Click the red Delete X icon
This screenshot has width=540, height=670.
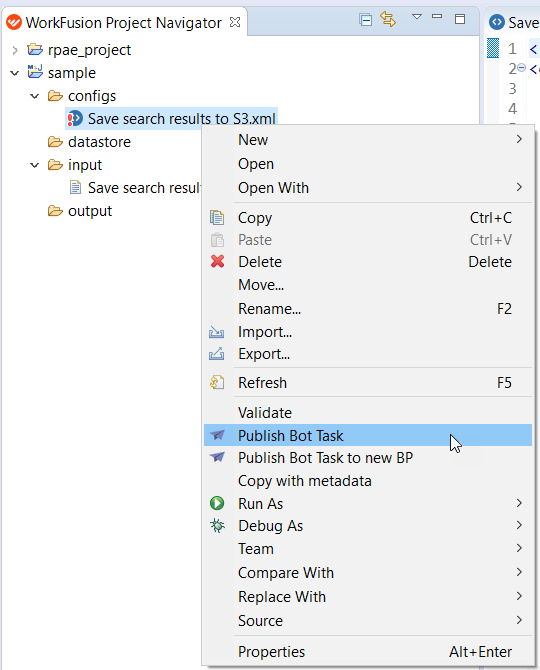click(217, 261)
